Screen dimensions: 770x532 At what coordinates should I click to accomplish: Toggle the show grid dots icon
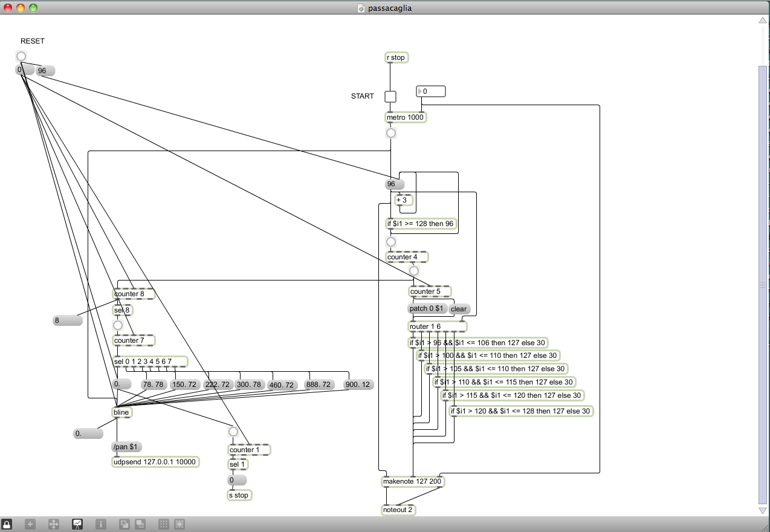(164, 524)
